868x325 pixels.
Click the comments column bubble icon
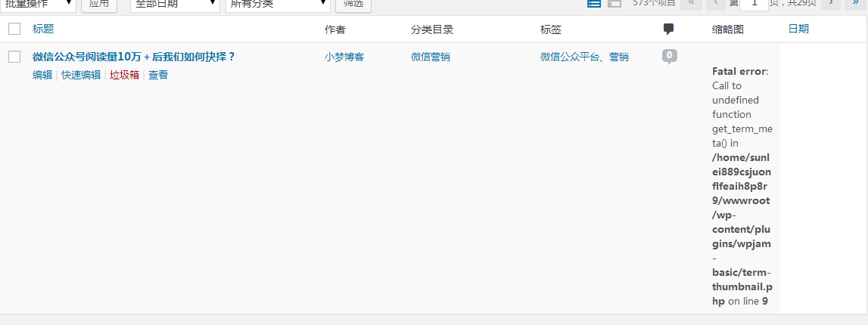[x=668, y=29]
